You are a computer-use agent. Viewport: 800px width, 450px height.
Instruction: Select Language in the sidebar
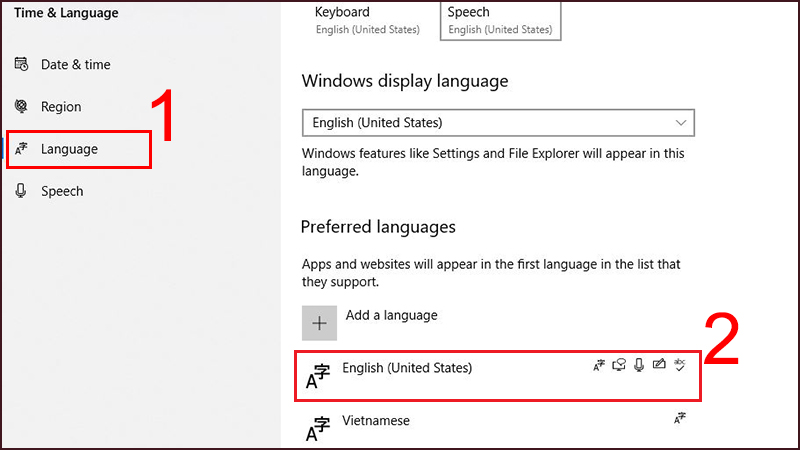69,149
